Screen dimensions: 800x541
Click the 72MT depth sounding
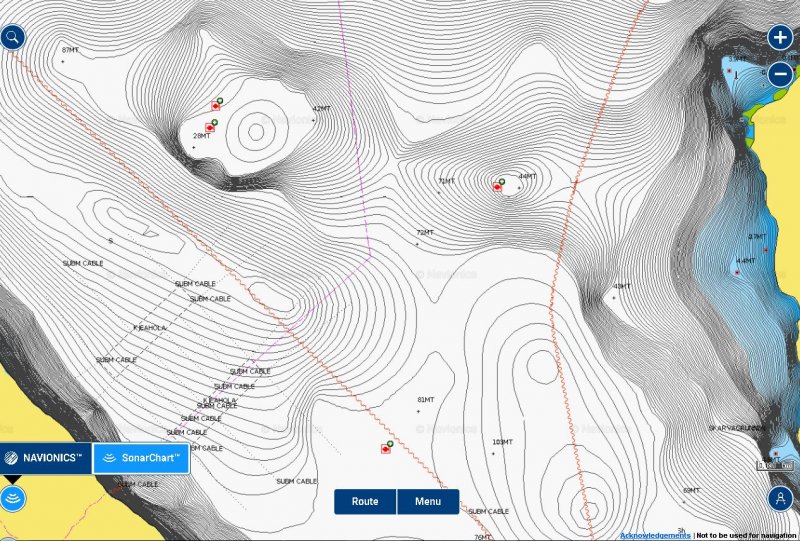click(x=425, y=232)
